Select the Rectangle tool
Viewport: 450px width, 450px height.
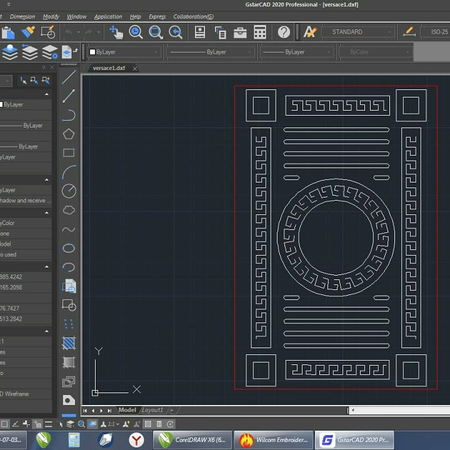click(x=69, y=153)
